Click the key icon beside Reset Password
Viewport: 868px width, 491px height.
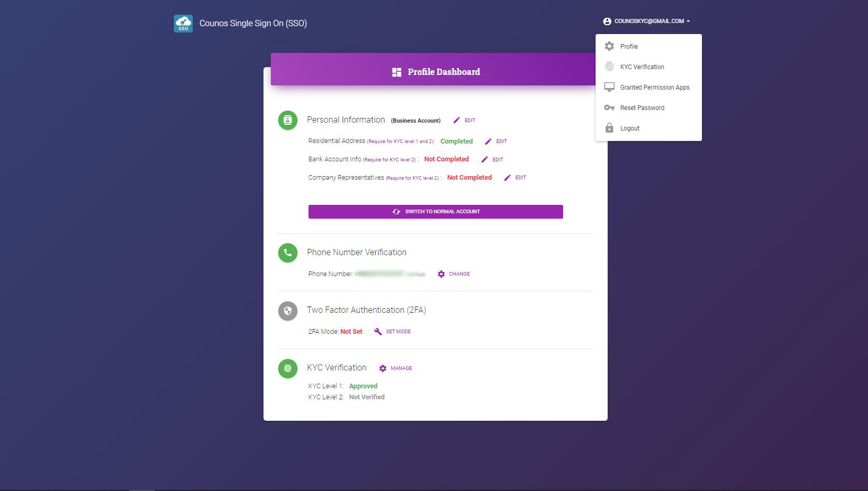click(x=609, y=107)
